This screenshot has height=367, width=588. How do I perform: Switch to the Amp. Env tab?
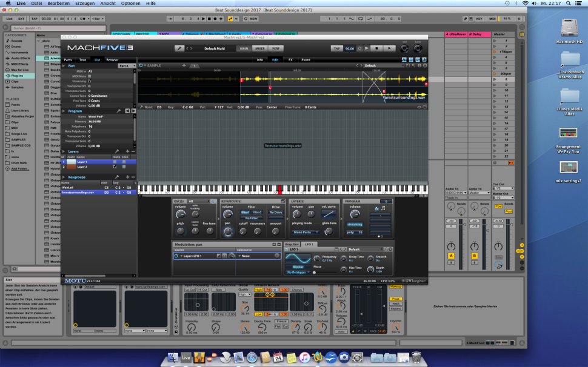(292, 244)
